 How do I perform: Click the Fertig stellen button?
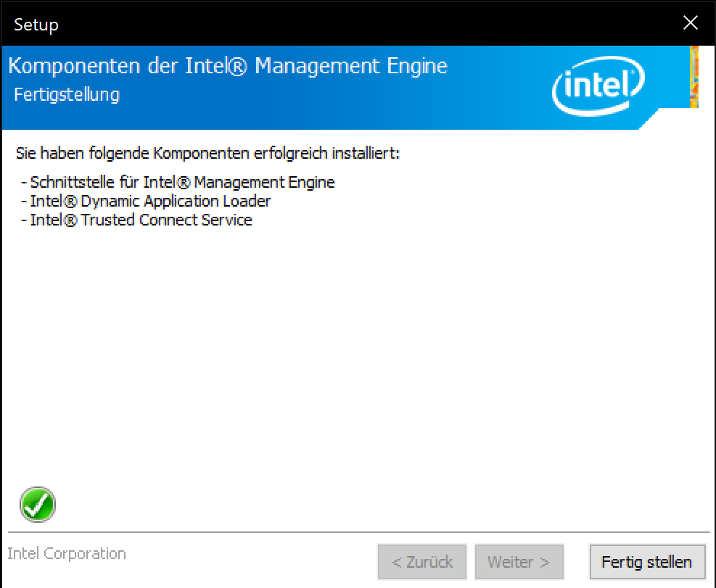(x=646, y=562)
